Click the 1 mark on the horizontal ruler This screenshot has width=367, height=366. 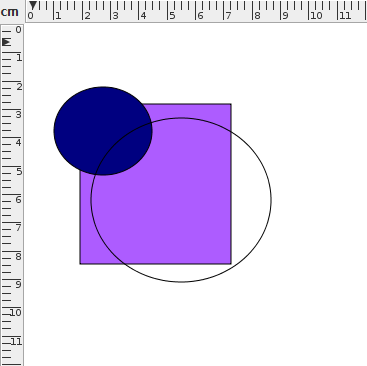(x=58, y=16)
